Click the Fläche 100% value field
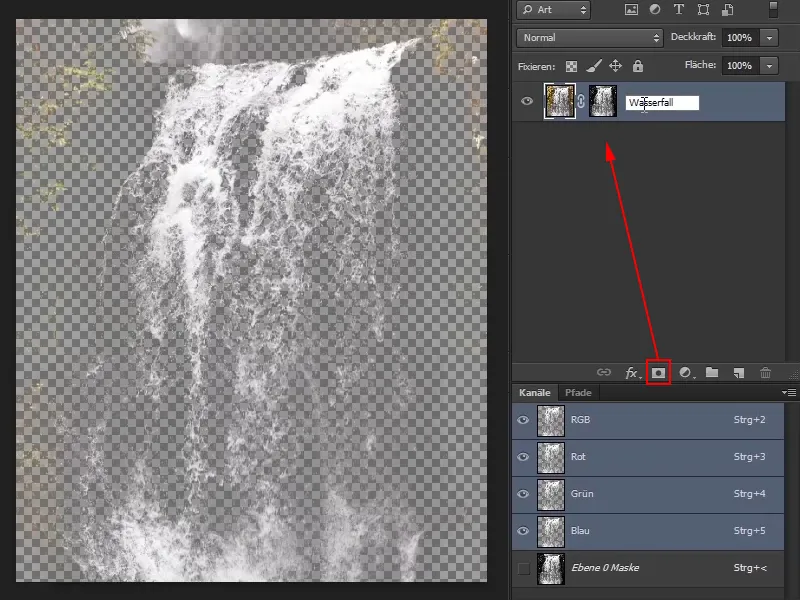 pyautogui.click(x=739, y=66)
